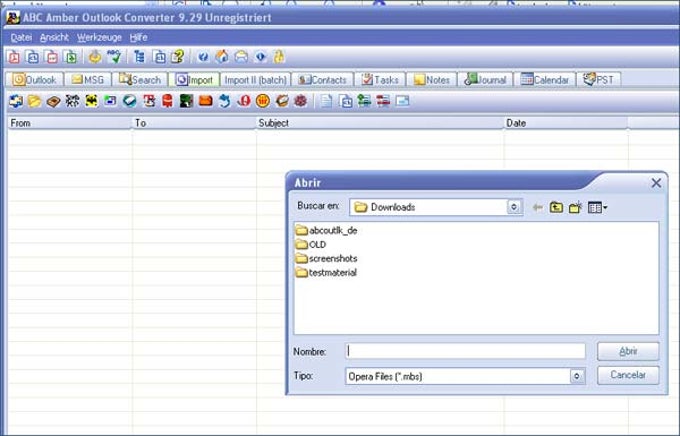This screenshot has width=680, height=436.
Task: Sort by the Date column header
Action: [x=566, y=123]
